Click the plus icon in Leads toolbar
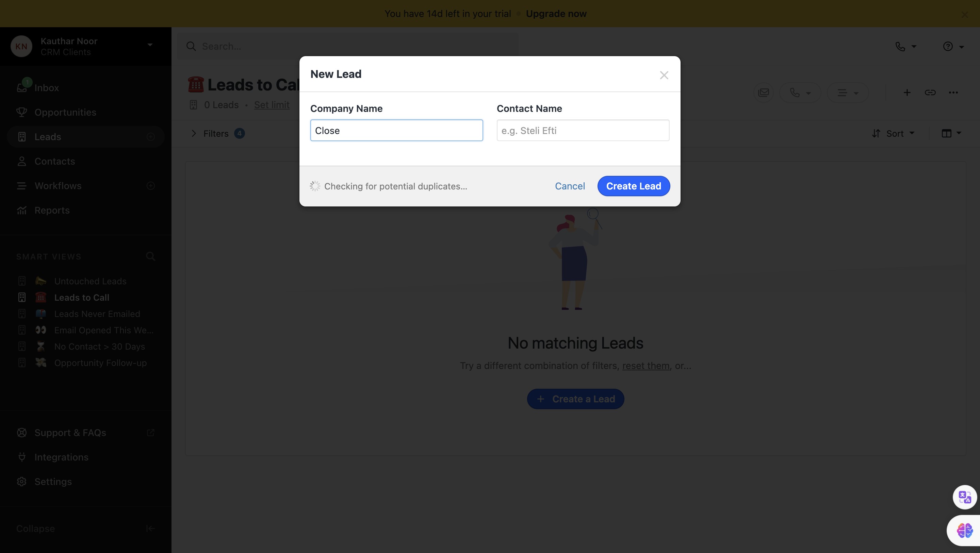This screenshot has height=553, width=980. 907,93
